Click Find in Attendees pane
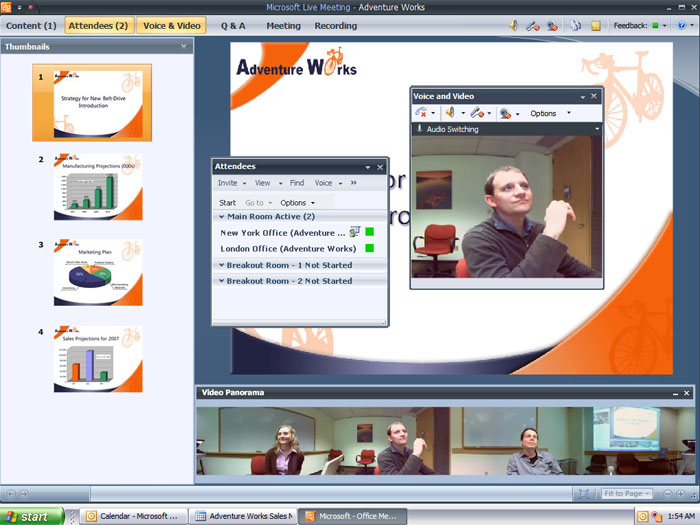This screenshot has height=525, width=700. click(296, 183)
